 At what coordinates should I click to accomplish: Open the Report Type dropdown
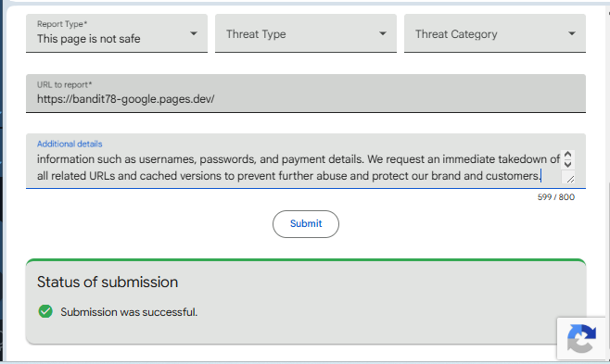tap(117, 33)
